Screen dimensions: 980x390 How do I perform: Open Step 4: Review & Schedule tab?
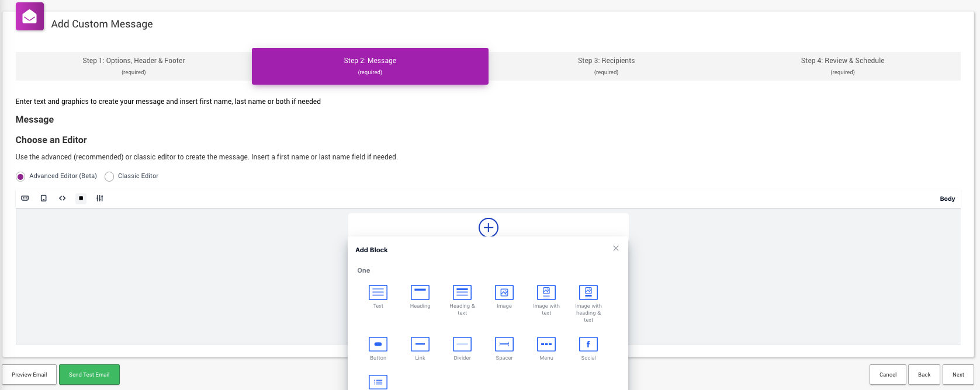pos(843,66)
